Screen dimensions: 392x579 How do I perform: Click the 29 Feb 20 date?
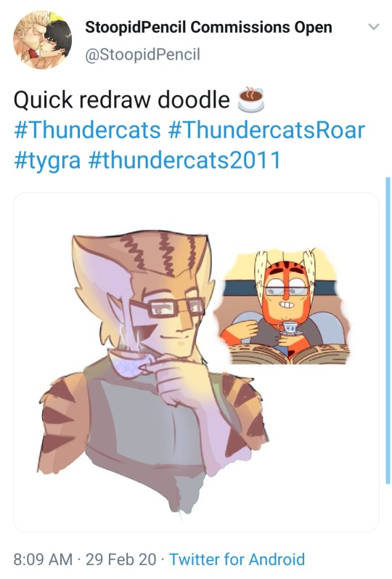(x=121, y=559)
